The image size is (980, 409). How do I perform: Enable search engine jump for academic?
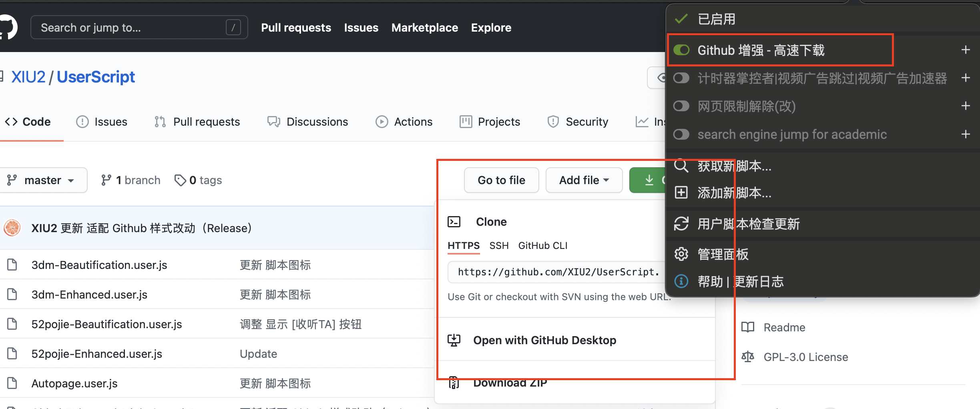pyautogui.click(x=681, y=134)
